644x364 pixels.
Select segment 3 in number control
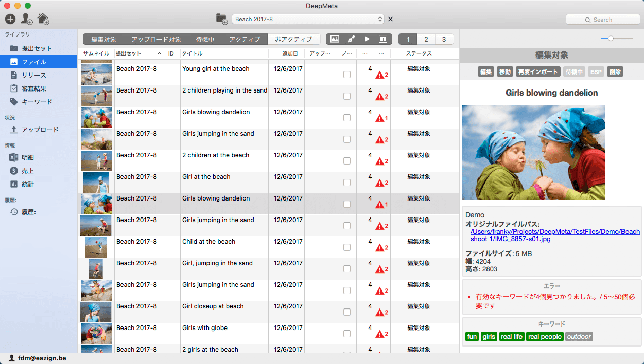(x=444, y=39)
